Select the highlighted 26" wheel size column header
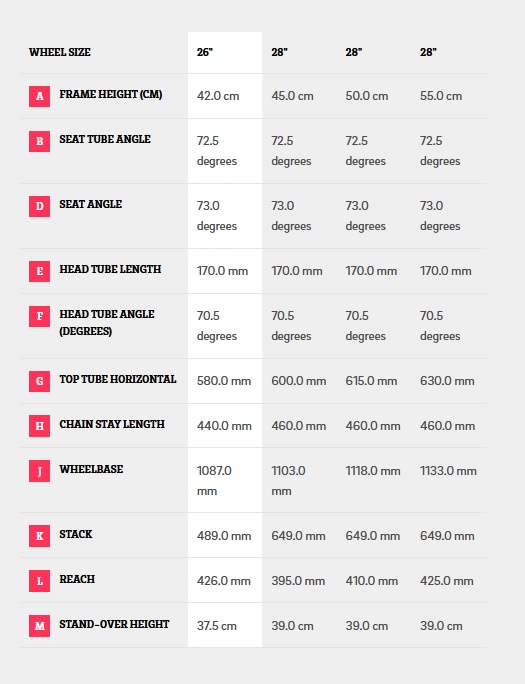This screenshot has width=525, height=684. pyautogui.click(x=205, y=52)
